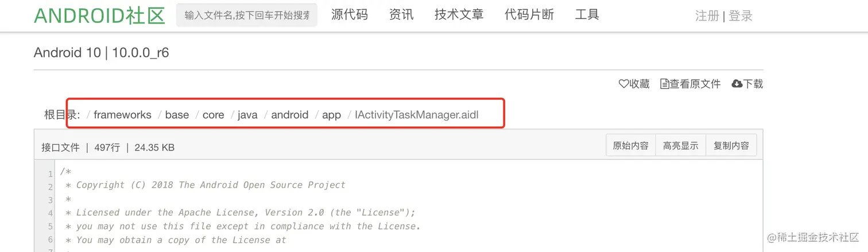Open the 资讯 menu item
Screen dimensions: 868x252
pos(401,15)
